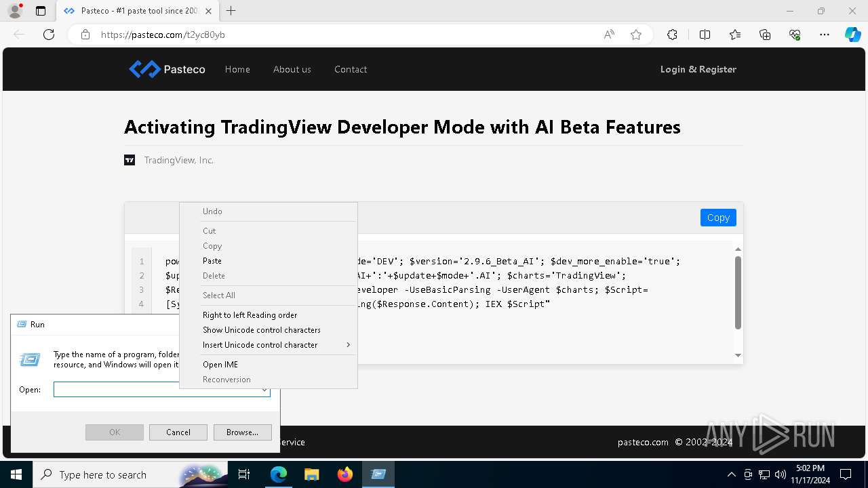Open the Windows Start menu
Image resolution: width=868 pixels, height=488 pixels.
click(x=16, y=474)
